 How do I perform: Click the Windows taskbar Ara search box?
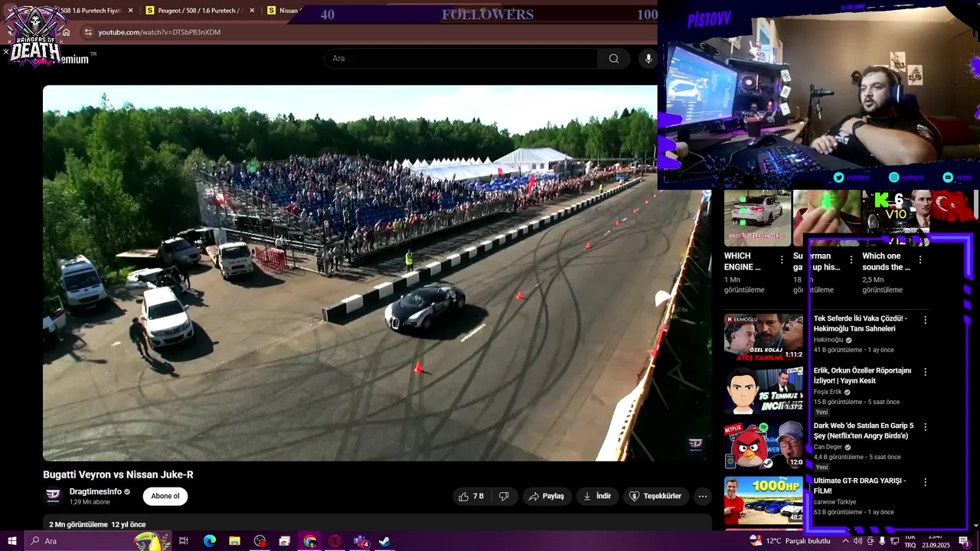[x=100, y=541]
